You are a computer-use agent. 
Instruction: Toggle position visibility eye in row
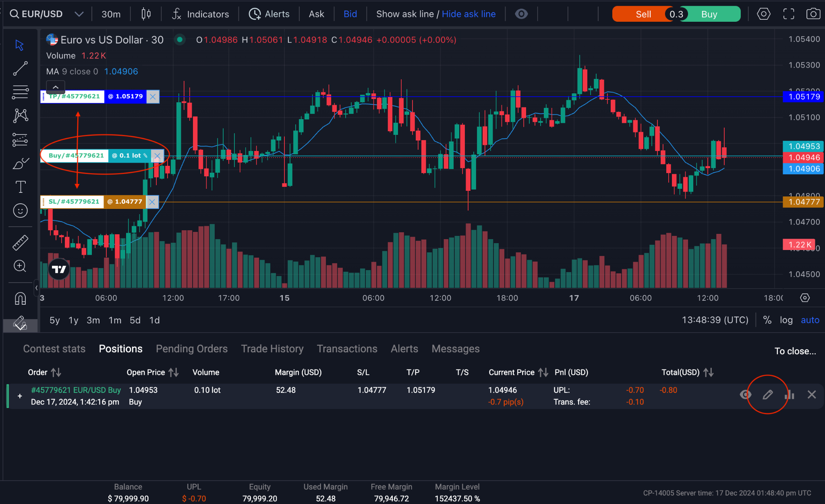click(x=746, y=395)
